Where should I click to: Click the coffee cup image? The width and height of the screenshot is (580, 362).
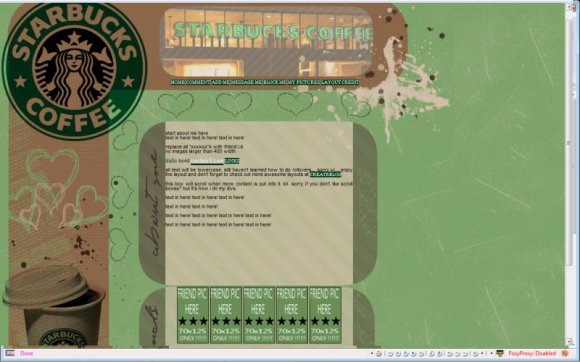(x=55, y=307)
